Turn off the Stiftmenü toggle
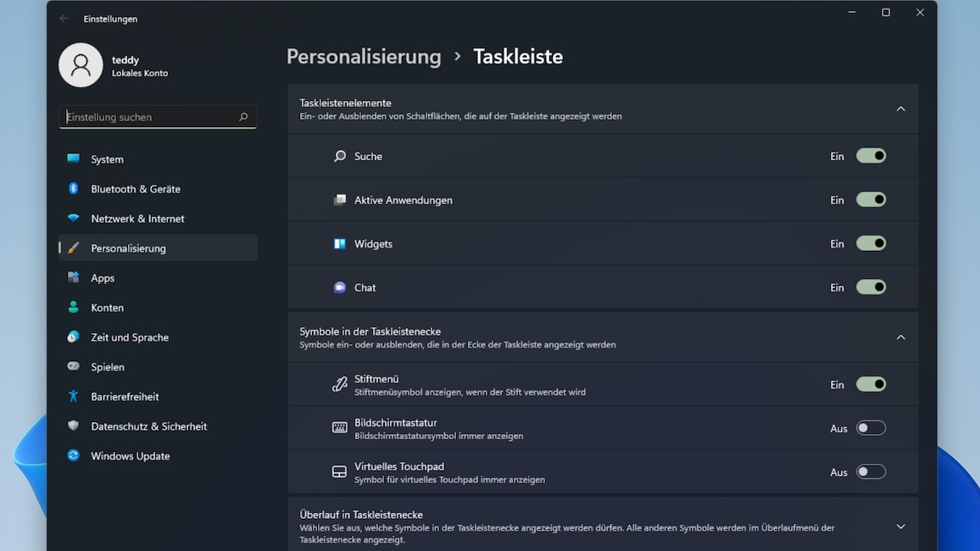 (x=871, y=384)
